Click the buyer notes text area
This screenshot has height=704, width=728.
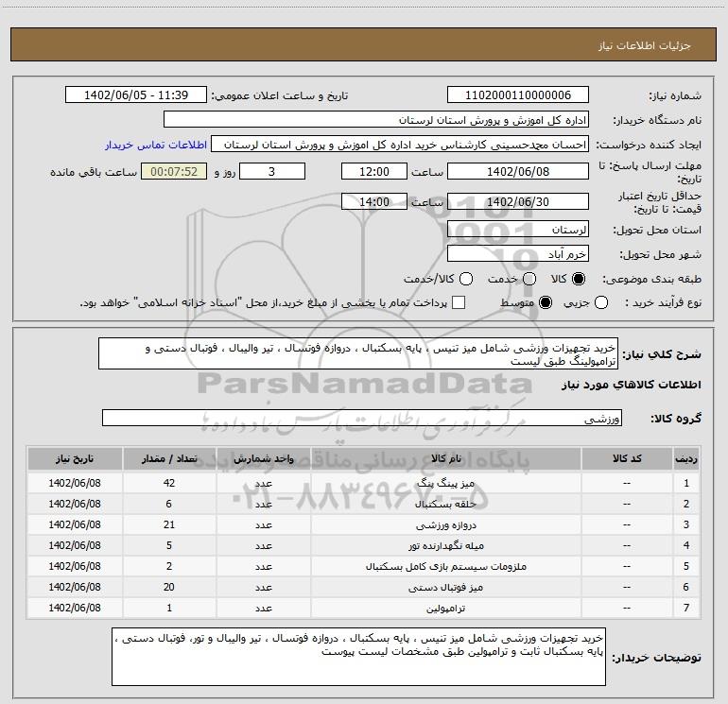coord(358,657)
